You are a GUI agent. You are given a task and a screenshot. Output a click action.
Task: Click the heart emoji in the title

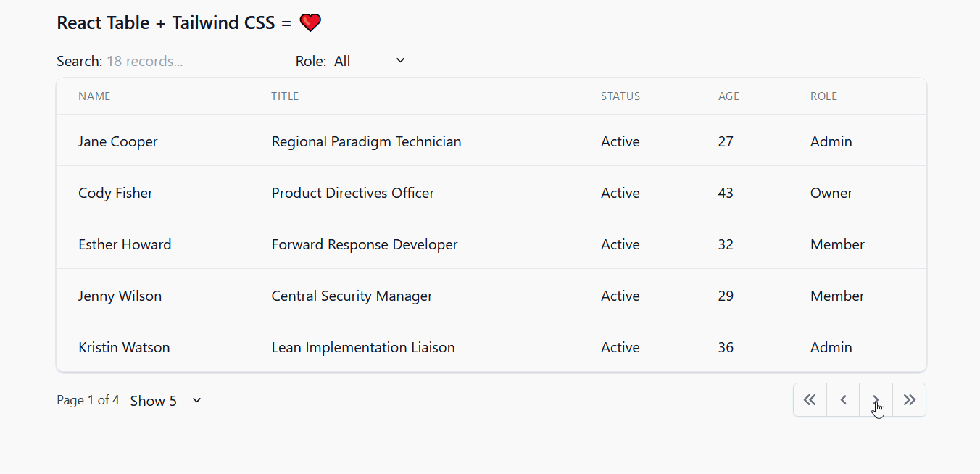(x=310, y=22)
